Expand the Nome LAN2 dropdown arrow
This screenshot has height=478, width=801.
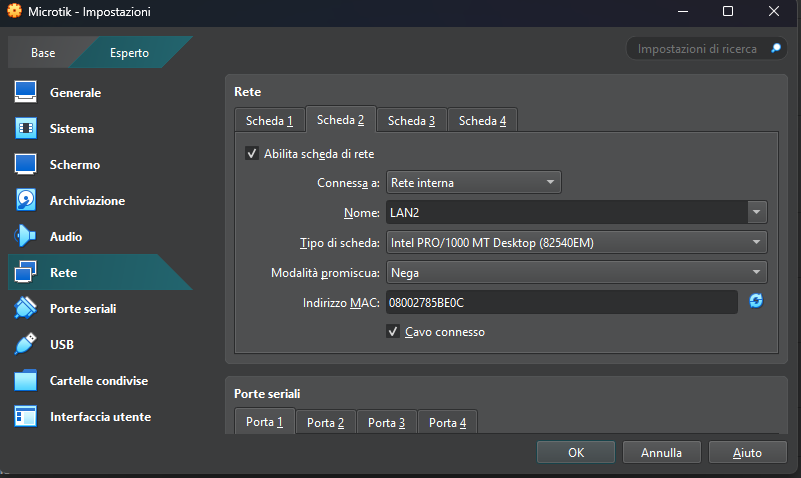757,212
